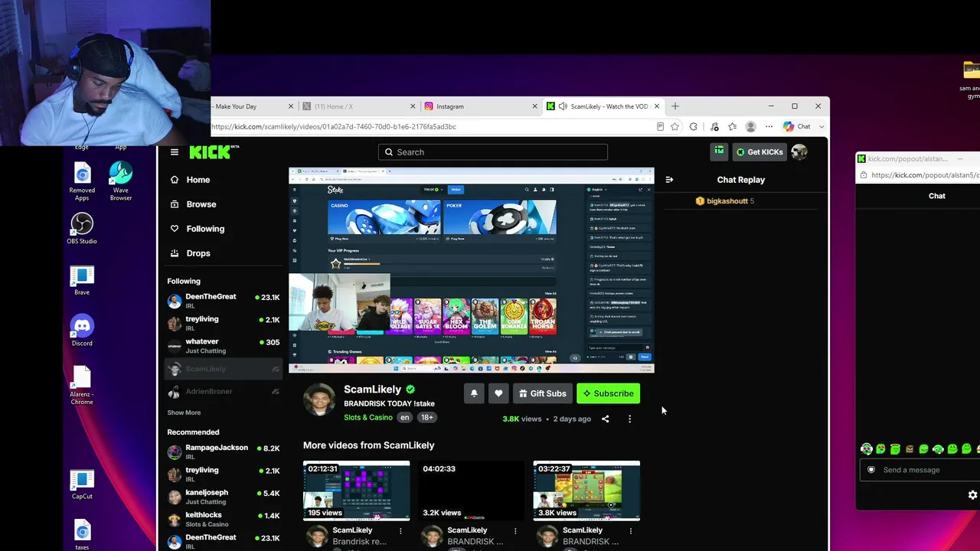Viewport: 980px width, 551px height.
Task: Go to Home in Kick sidebar
Action: point(198,180)
